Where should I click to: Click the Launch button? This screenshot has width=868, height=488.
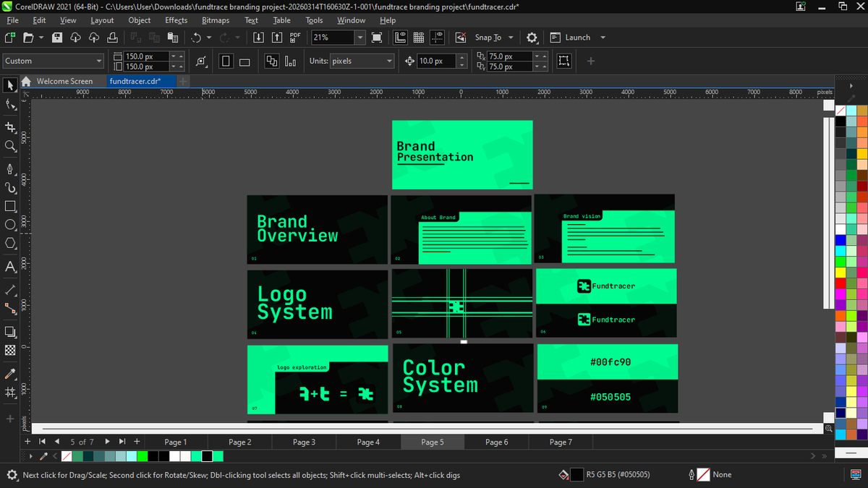tap(570, 38)
